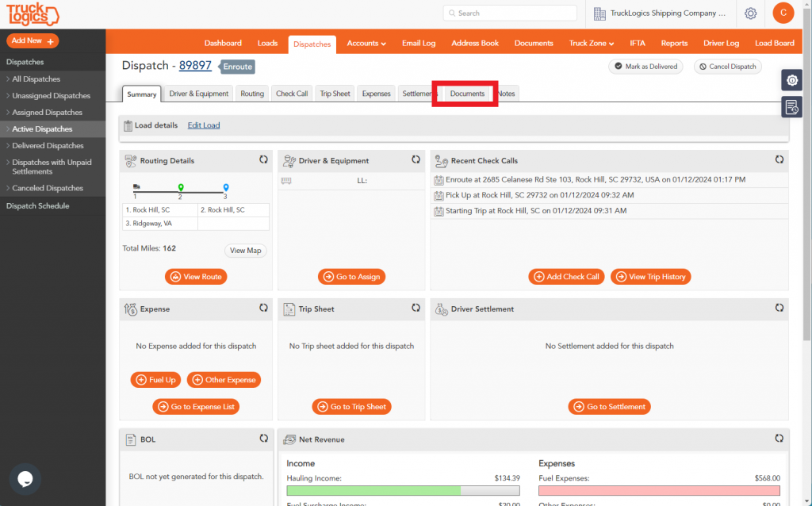Refresh the Driver Settlement panel
The height and width of the screenshot is (506, 812).
779,309
